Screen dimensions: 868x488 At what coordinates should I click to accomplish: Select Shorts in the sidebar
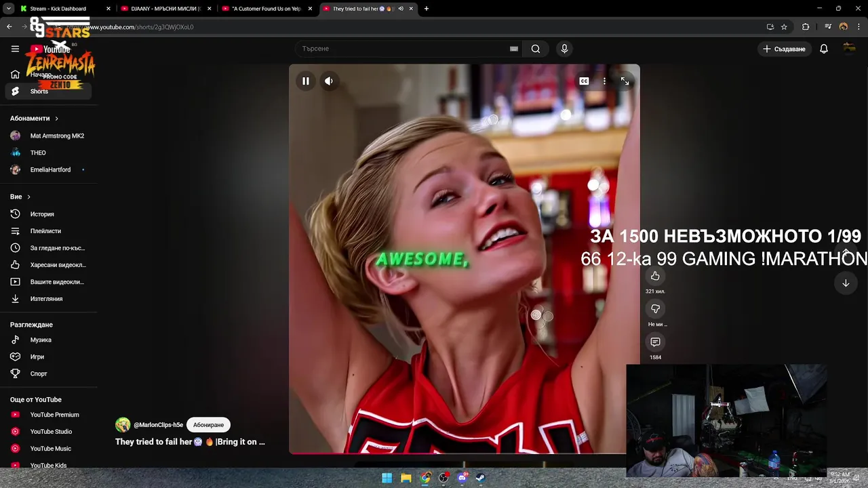[x=48, y=91]
